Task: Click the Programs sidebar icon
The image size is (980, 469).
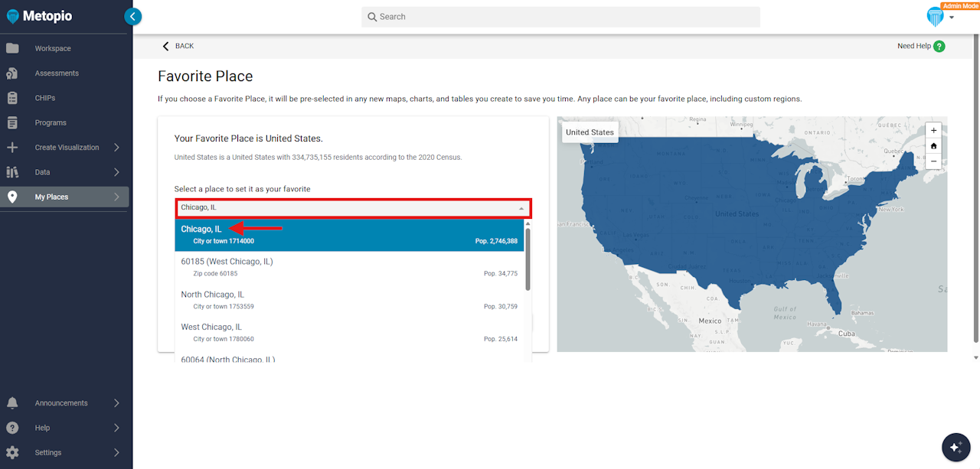Action: pos(12,122)
